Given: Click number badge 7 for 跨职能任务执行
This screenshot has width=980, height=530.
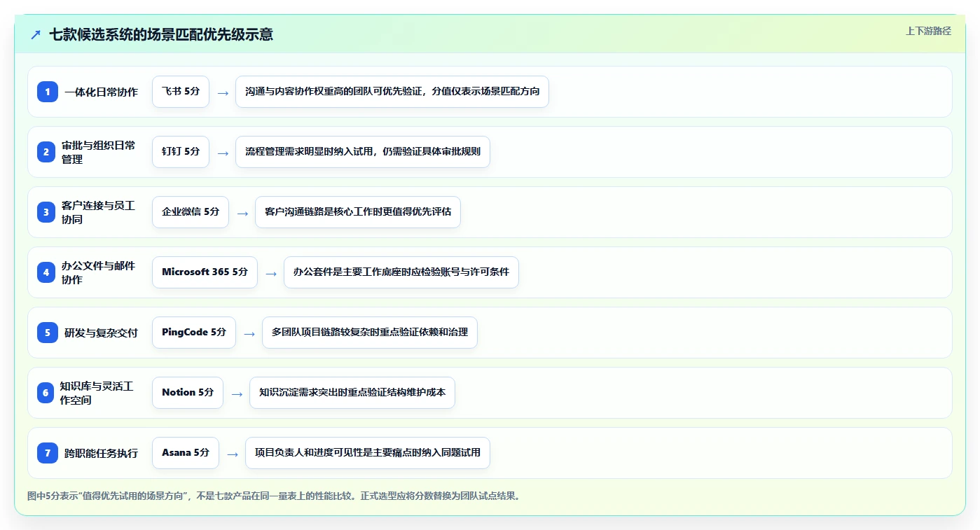Looking at the screenshot, I should 48,453.
